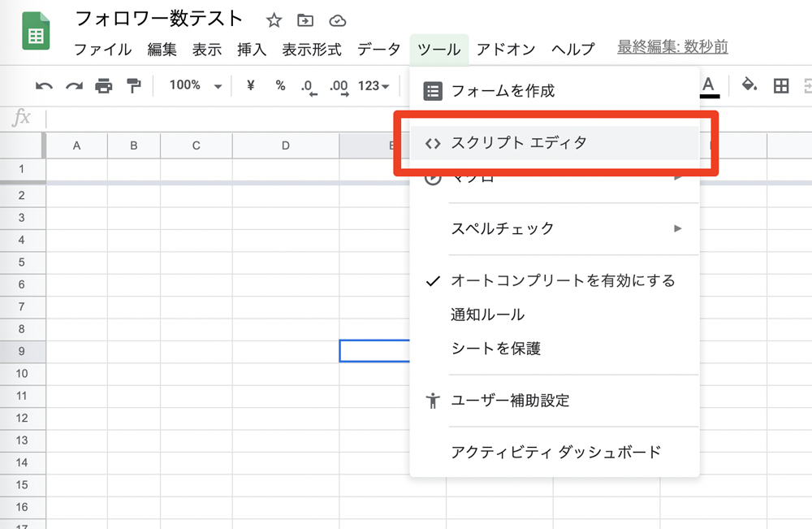Undo the last action
This screenshot has height=529, width=812.
click(x=44, y=86)
